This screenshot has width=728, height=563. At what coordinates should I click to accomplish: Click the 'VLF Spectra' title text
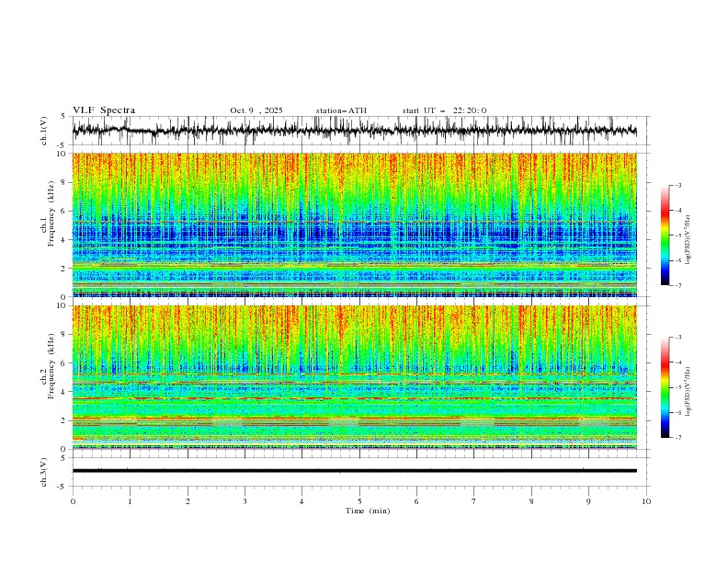[x=104, y=110]
